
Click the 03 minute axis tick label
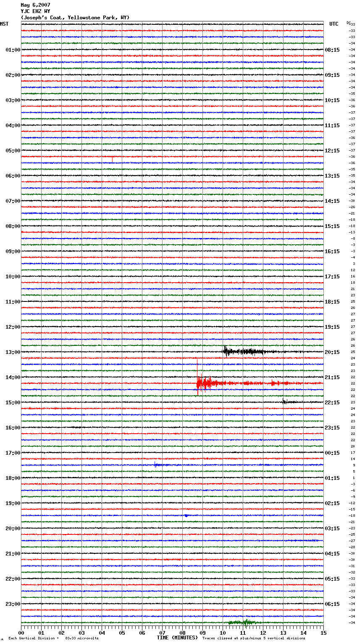tap(81, 633)
